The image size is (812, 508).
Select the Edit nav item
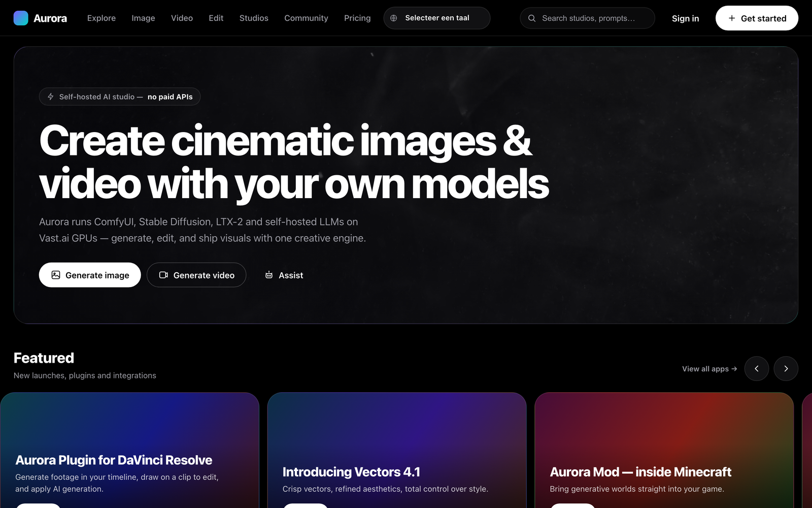[216, 18]
